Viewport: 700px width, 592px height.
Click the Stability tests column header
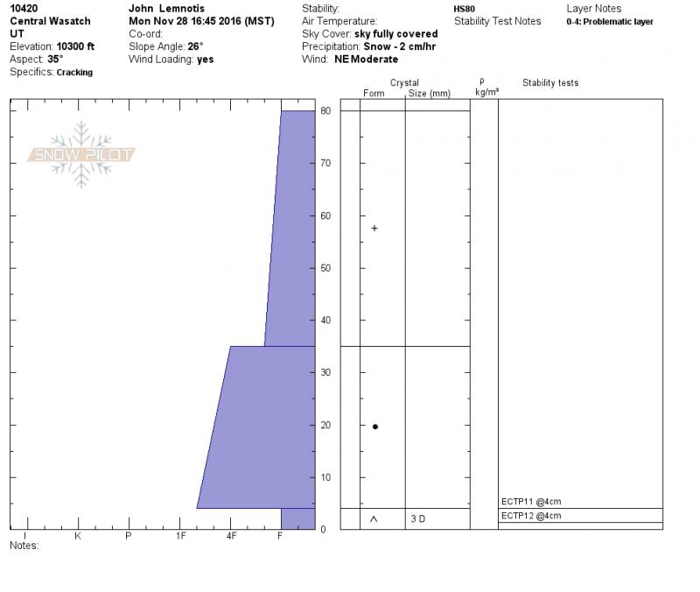point(550,82)
